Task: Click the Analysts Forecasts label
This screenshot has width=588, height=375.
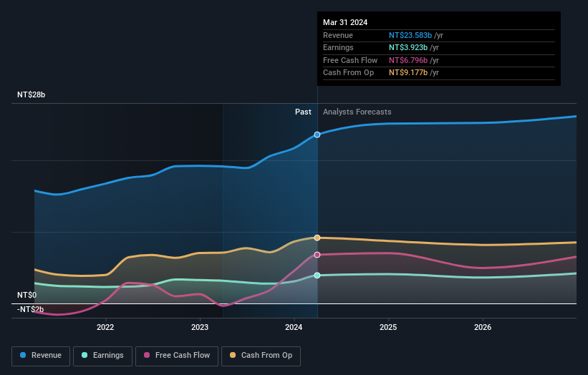Action: tap(357, 112)
